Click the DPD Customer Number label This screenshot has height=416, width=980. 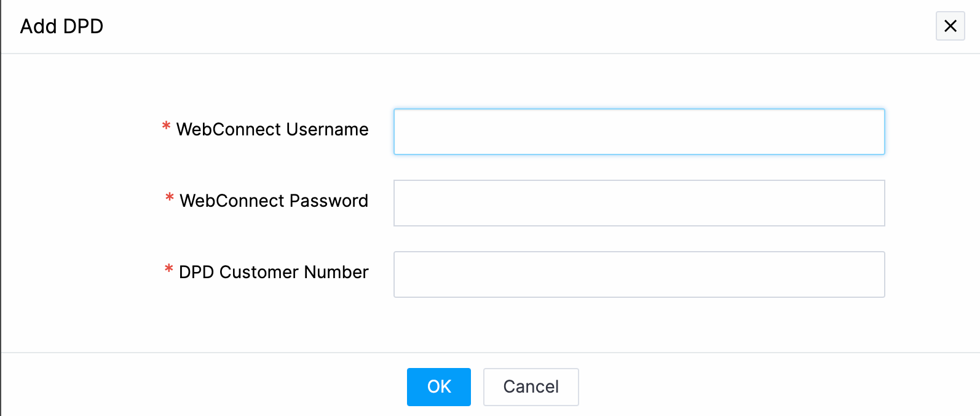click(x=274, y=272)
